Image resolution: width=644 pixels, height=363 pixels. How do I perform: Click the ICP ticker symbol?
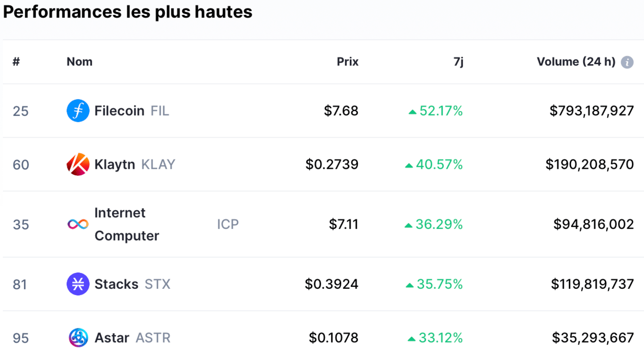click(x=228, y=224)
